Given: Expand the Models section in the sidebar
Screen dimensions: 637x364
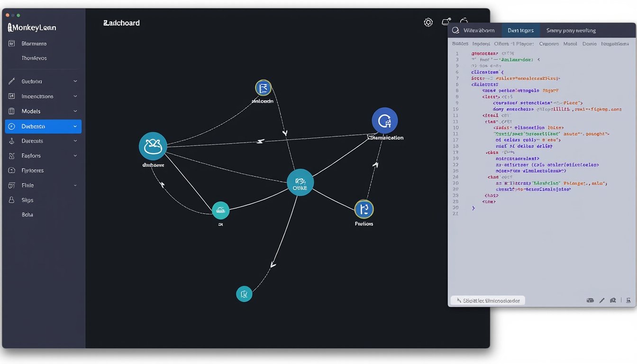Looking at the screenshot, I should click(75, 111).
